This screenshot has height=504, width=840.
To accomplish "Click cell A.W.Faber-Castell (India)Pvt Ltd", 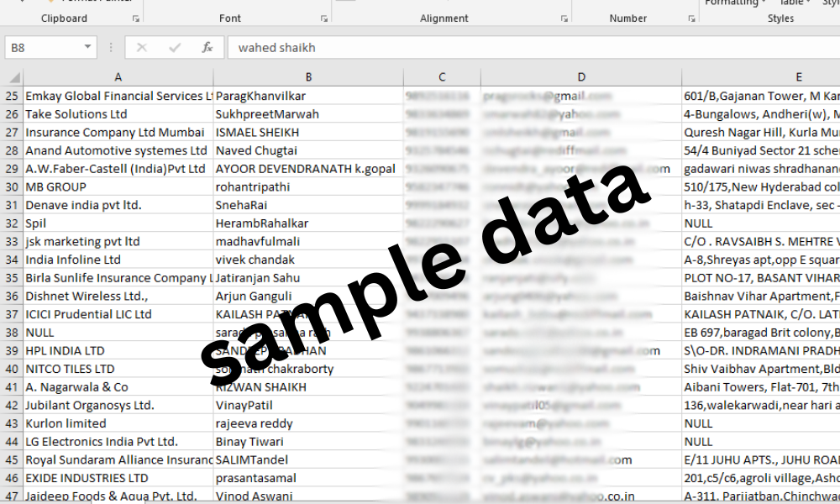I will pyautogui.click(x=118, y=169).
